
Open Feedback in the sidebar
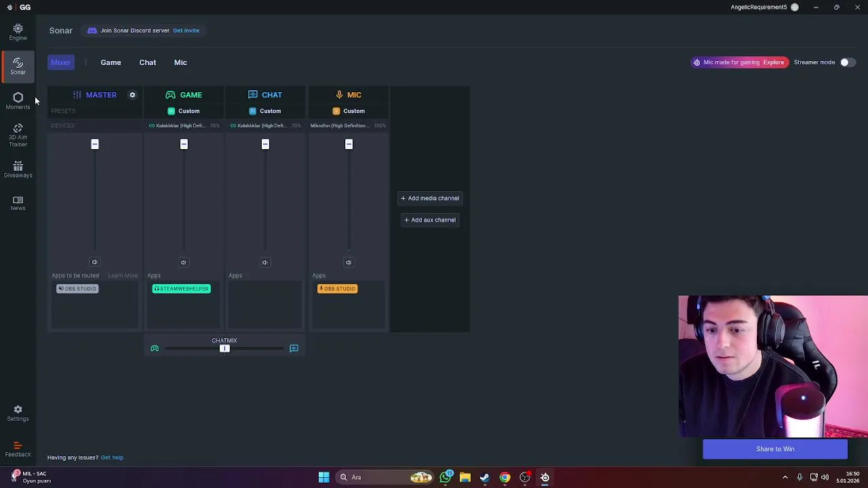coord(18,449)
